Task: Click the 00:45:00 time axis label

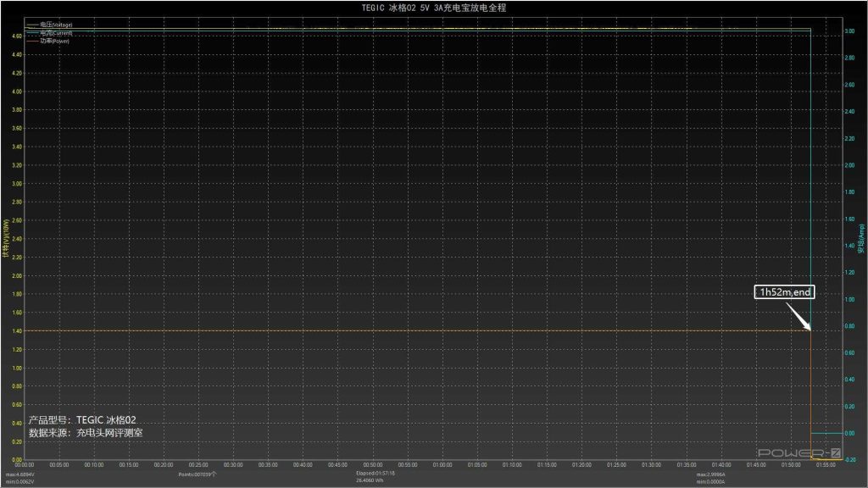Action: [337, 465]
